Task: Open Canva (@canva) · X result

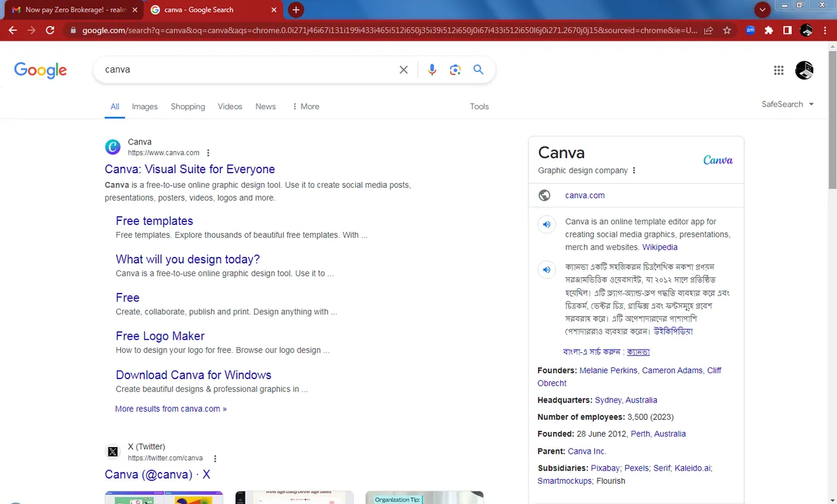Action: (158, 475)
